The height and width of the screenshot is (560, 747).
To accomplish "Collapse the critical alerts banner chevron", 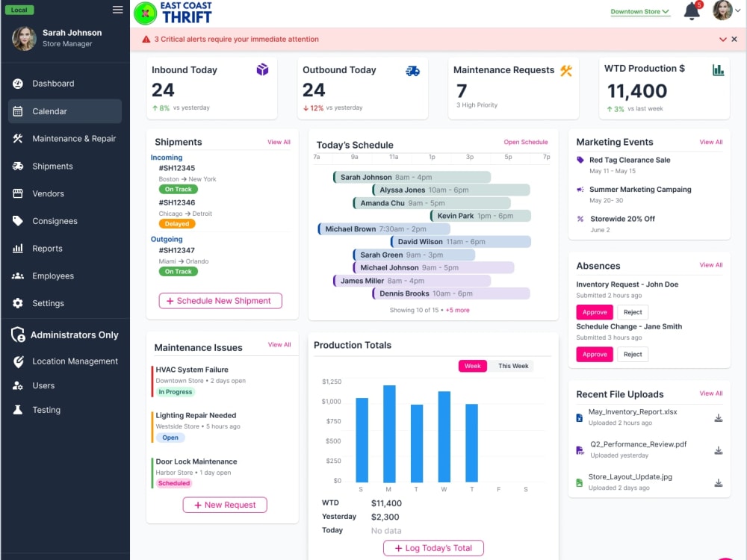I will [x=722, y=39].
